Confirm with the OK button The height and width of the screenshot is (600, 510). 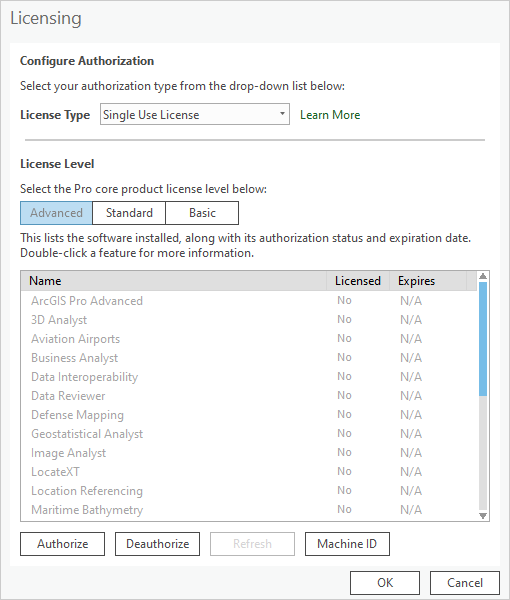(385, 583)
